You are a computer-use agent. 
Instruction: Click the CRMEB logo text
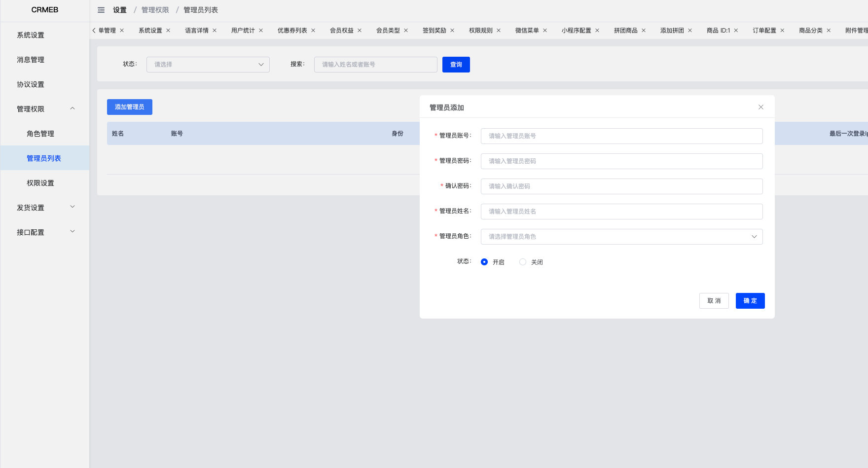pyautogui.click(x=45, y=10)
